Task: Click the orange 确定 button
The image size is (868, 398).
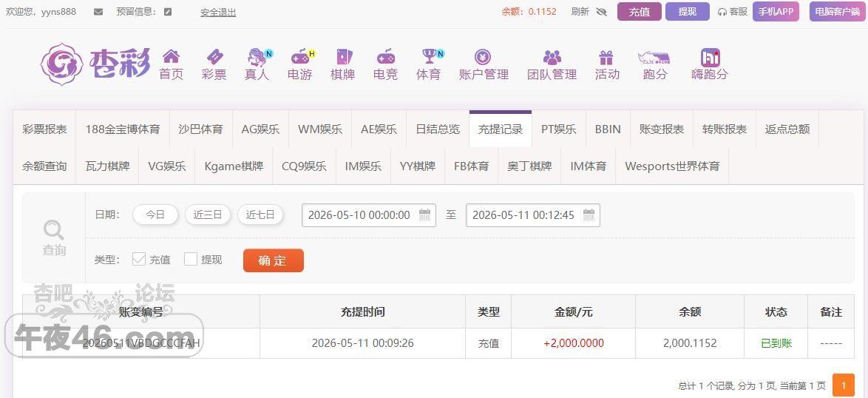Action: (274, 260)
